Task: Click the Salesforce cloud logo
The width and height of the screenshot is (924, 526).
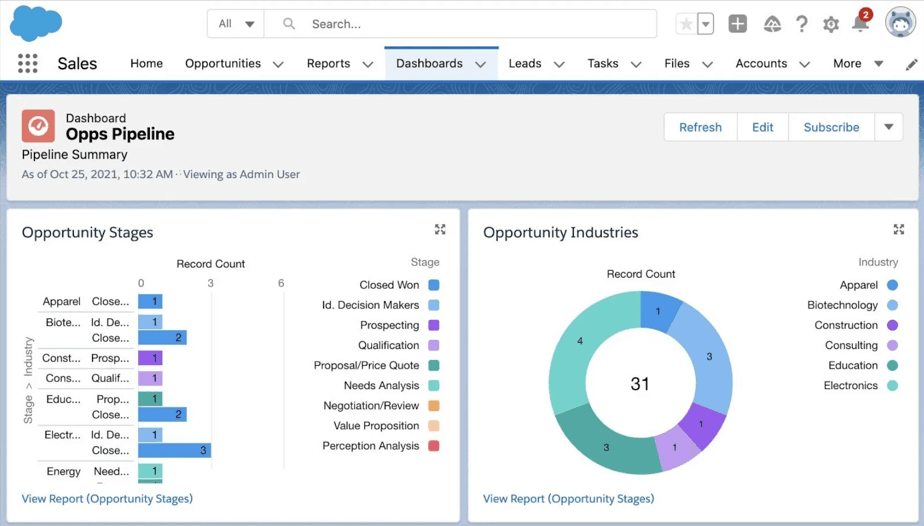Action: point(36,24)
